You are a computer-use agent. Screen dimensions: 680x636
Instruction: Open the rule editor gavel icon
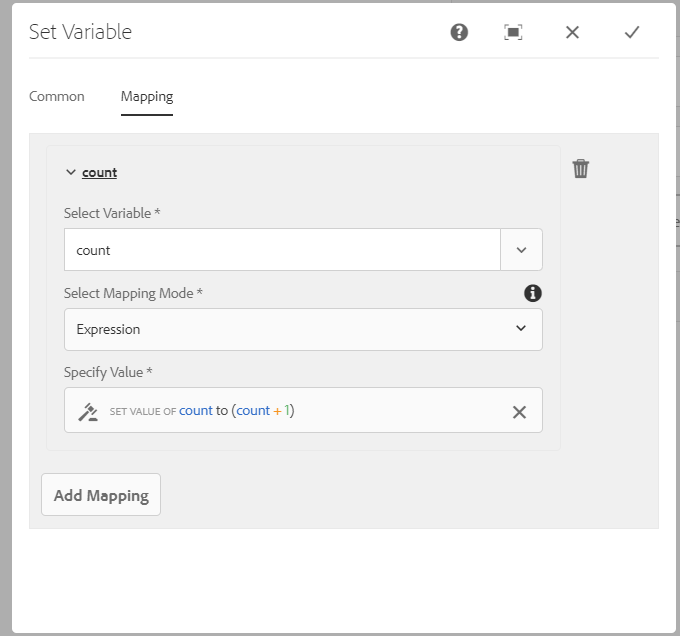click(88, 411)
